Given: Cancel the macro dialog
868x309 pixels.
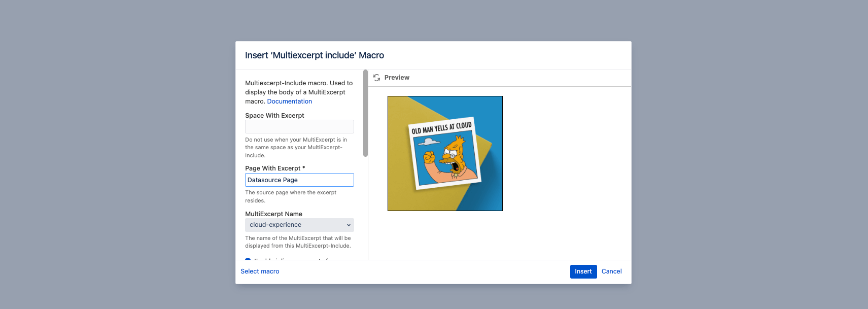Looking at the screenshot, I should (611, 271).
